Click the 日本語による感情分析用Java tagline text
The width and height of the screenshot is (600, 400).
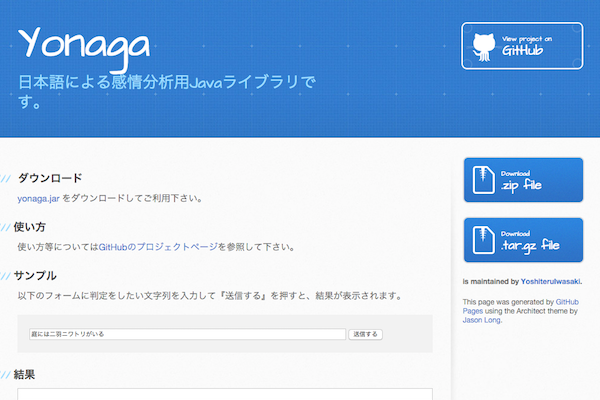tap(167, 92)
